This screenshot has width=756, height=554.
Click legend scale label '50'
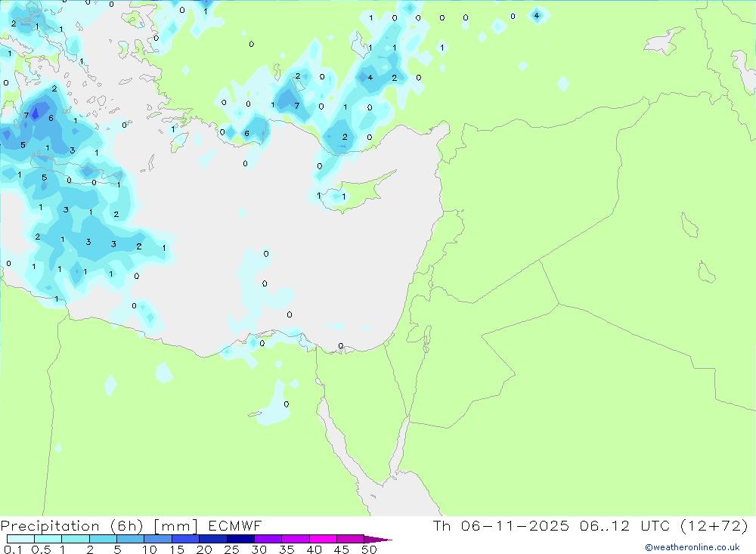[369, 549]
